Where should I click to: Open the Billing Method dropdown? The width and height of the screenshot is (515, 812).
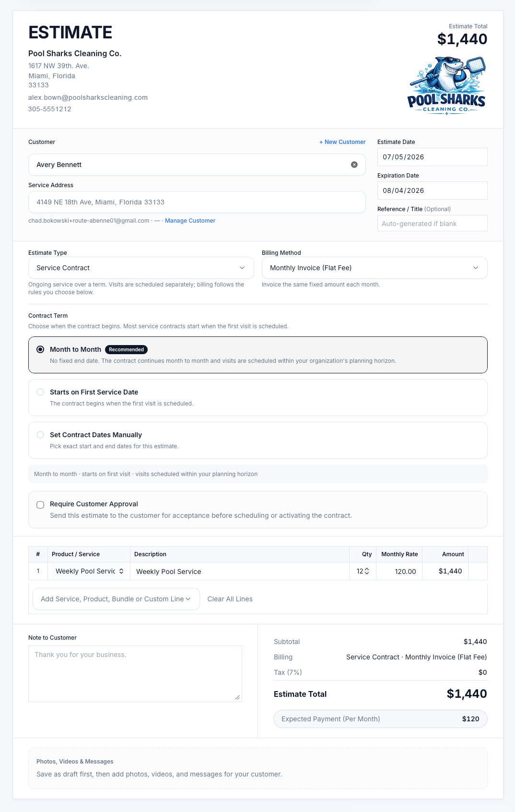point(375,268)
